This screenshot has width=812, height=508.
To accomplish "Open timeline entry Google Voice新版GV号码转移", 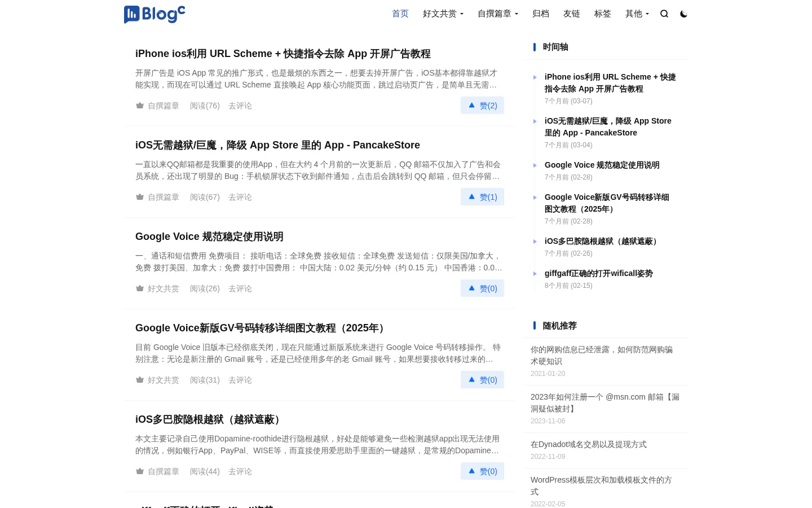I will (607, 203).
